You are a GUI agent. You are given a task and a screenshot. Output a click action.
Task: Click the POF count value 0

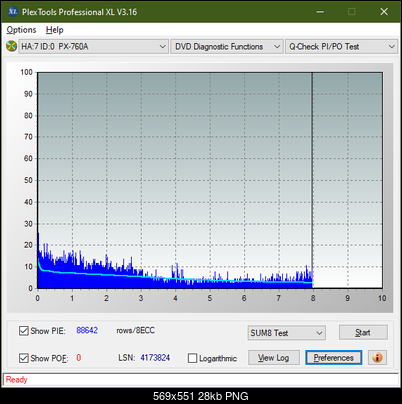tap(79, 358)
